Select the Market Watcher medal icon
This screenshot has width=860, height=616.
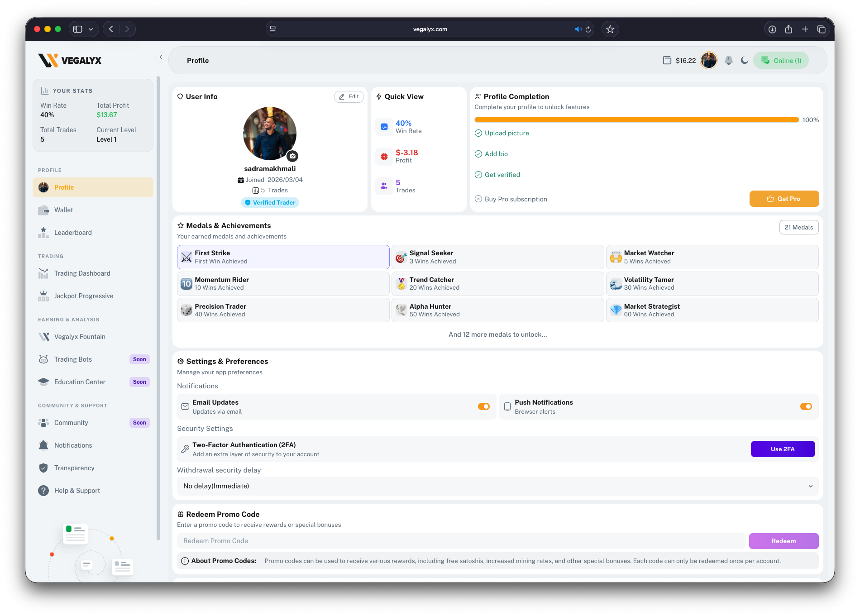point(616,258)
